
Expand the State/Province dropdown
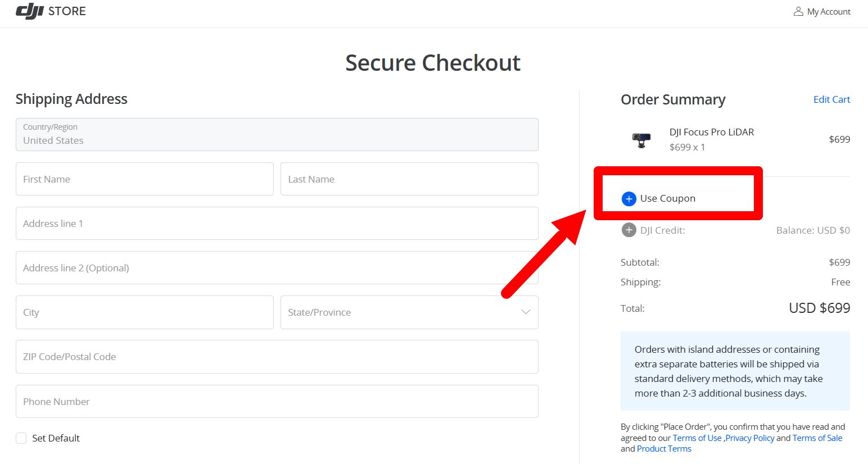click(x=409, y=312)
